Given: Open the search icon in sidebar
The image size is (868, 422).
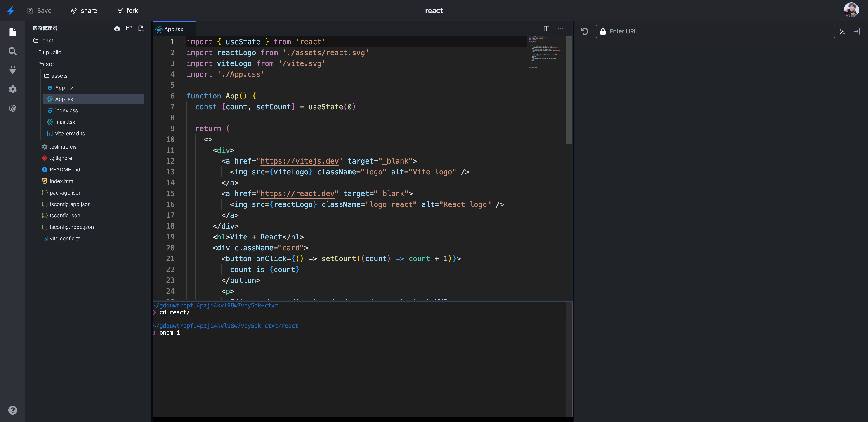Looking at the screenshot, I should (12, 51).
